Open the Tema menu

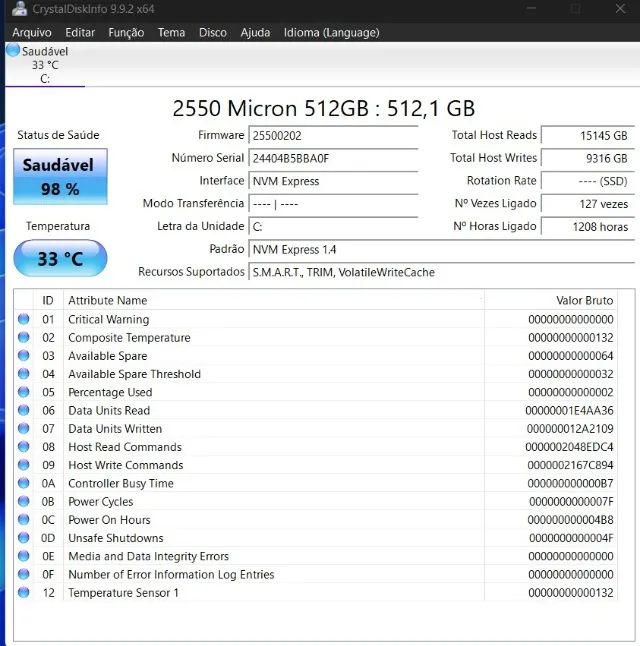[x=171, y=33]
